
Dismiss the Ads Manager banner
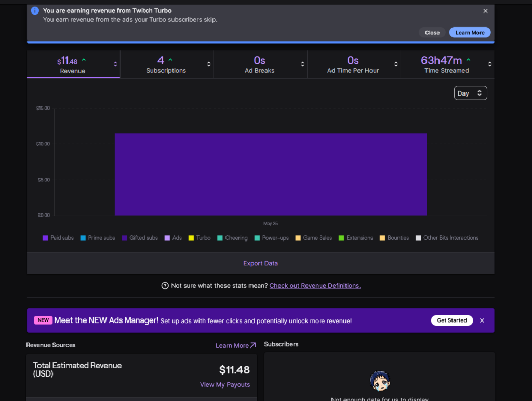tap(482, 320)
